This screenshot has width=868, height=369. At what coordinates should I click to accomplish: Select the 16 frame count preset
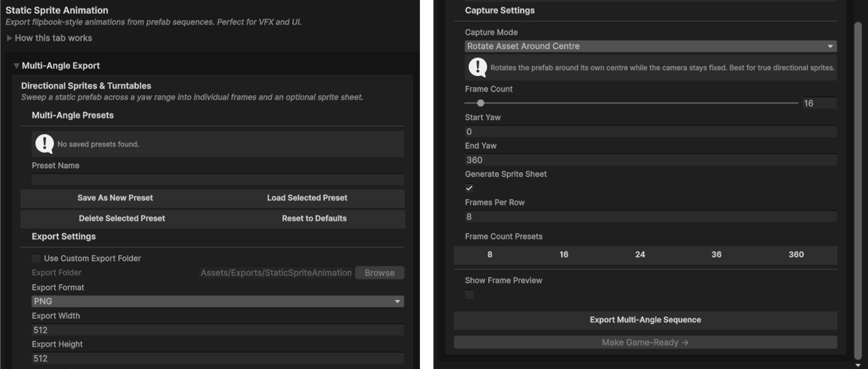click(564, 255)
